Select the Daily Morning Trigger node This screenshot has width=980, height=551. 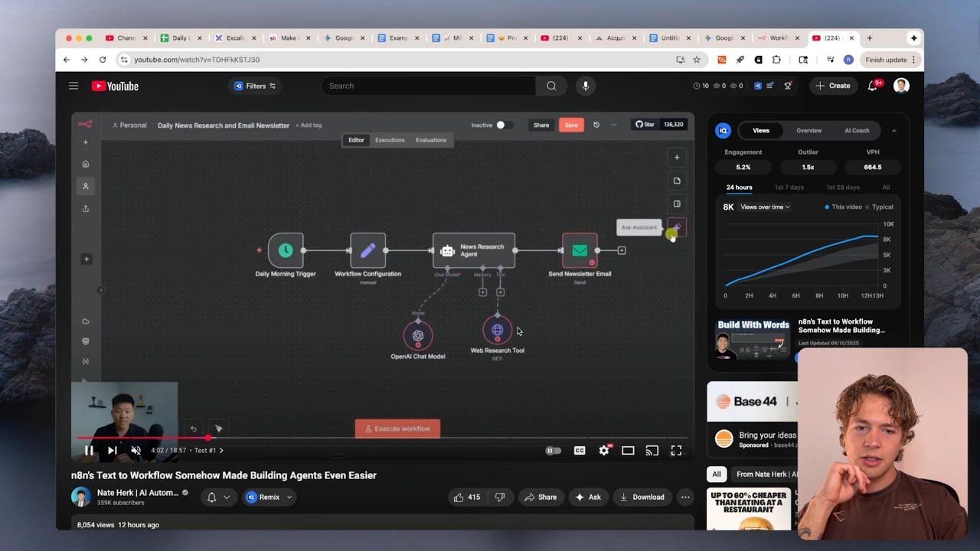[286, 250]
